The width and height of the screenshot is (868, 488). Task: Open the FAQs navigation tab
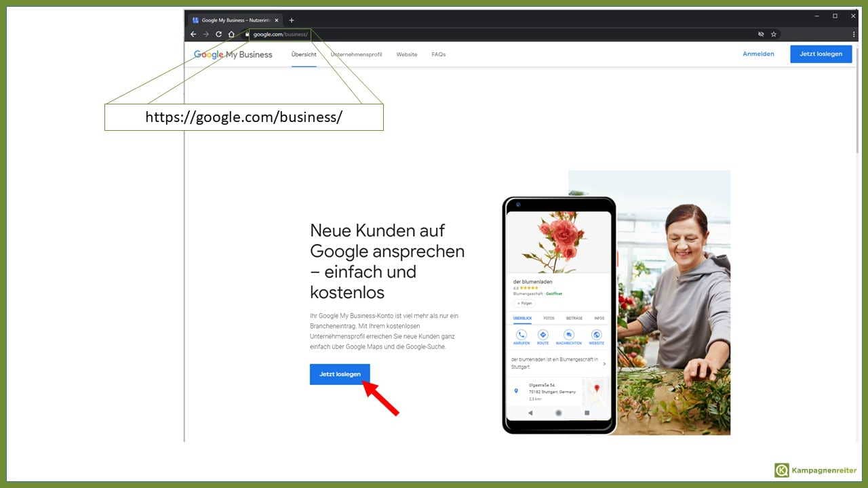click(x=439, y=54)
